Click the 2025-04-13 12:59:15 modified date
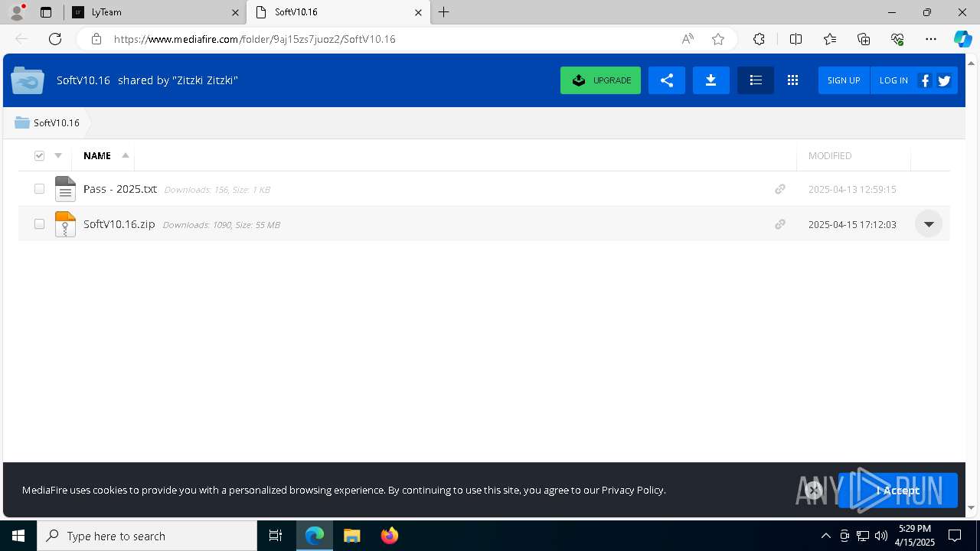 click(852, 189)
